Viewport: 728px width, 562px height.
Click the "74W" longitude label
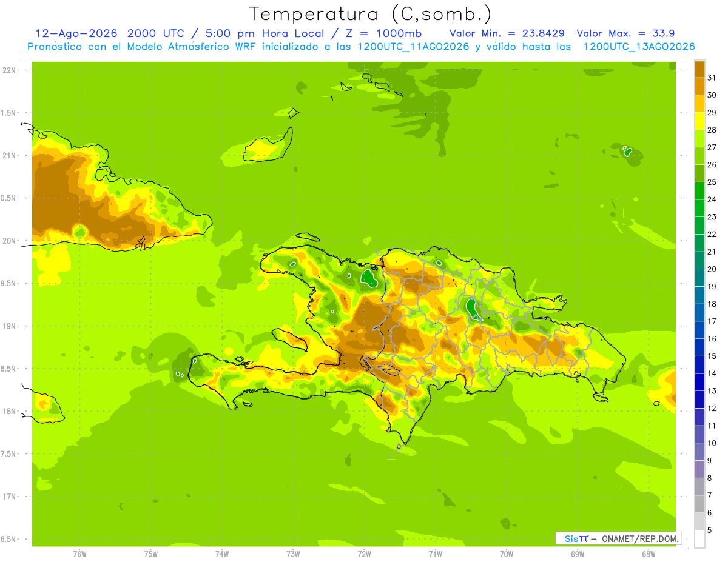[x=221, y=554]
